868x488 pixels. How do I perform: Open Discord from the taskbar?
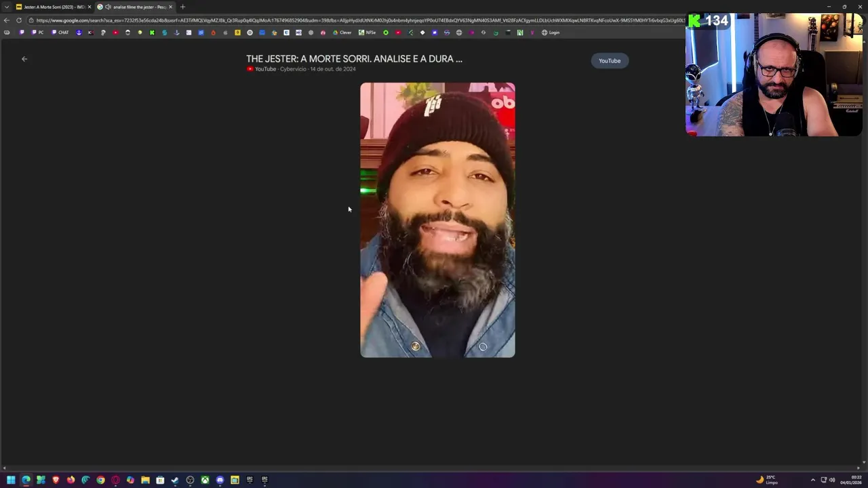220,480
